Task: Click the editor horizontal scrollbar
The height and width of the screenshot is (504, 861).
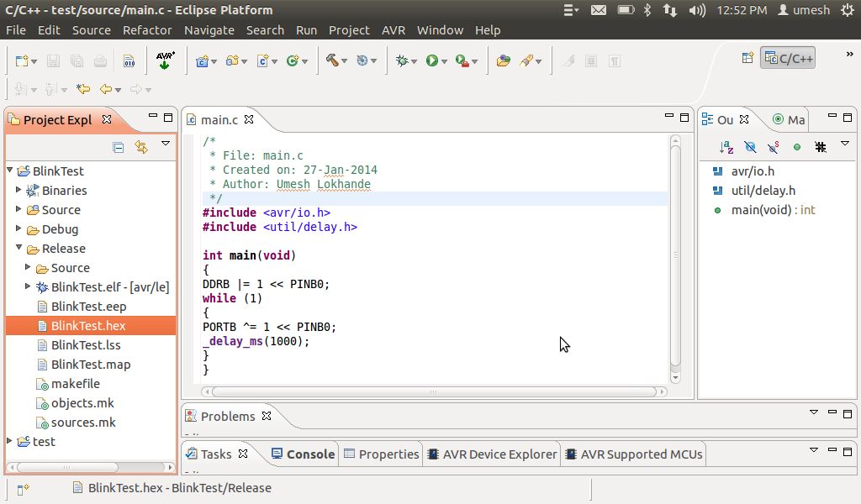Action: 434,391
